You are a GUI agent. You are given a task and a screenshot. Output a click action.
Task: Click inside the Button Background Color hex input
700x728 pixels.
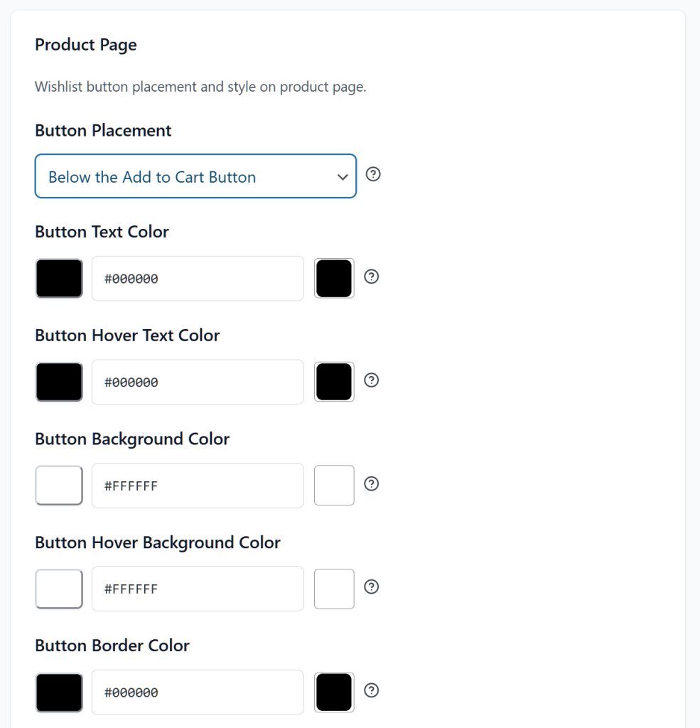pyautogui.click(x=197, y=485)
